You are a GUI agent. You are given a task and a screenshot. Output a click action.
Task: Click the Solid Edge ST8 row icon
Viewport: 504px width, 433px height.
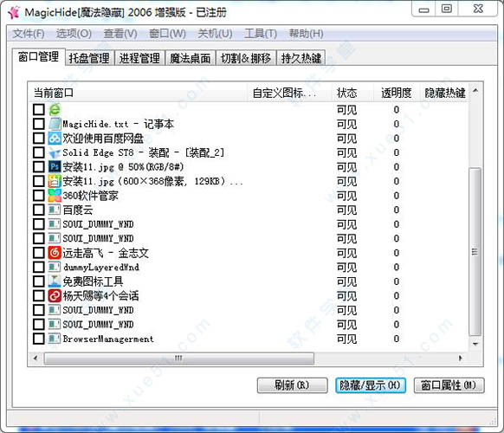point(55,152)
